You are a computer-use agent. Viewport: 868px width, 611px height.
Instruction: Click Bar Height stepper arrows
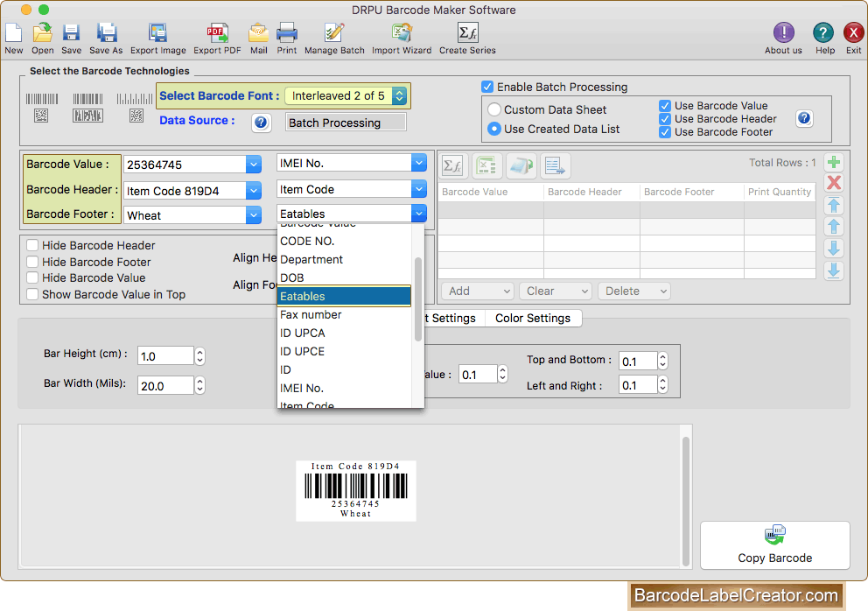(x=199, y=356)
